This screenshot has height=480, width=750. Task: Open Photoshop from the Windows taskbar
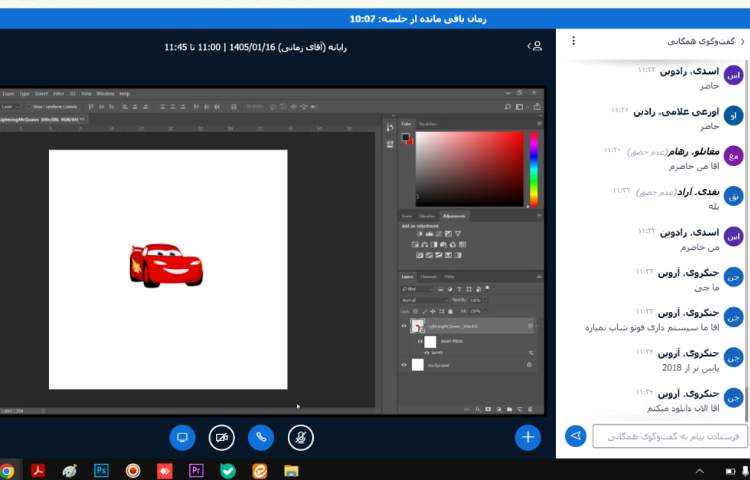click(101, 470)
